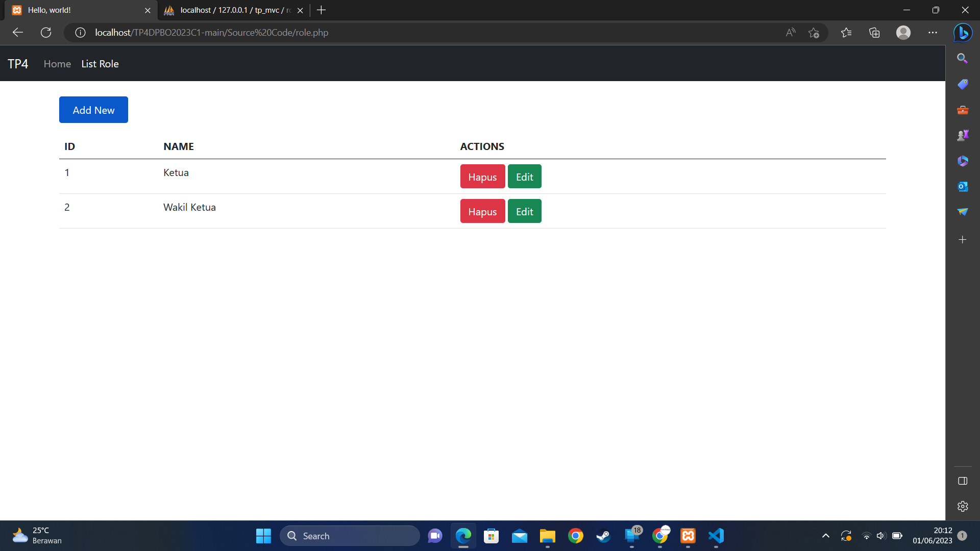The image size is (980, 551).
Task: Open Microsoft 365 from the sidebar
Action: coord(963,161)
